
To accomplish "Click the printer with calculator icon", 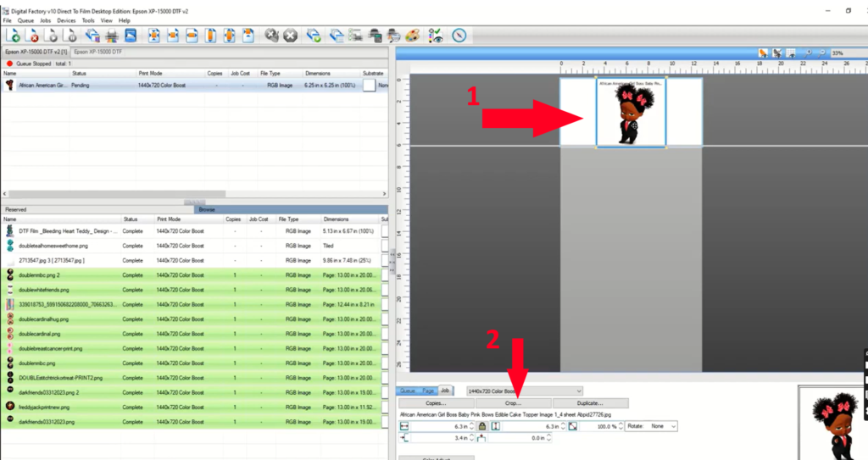I will [x=375, y=36].
